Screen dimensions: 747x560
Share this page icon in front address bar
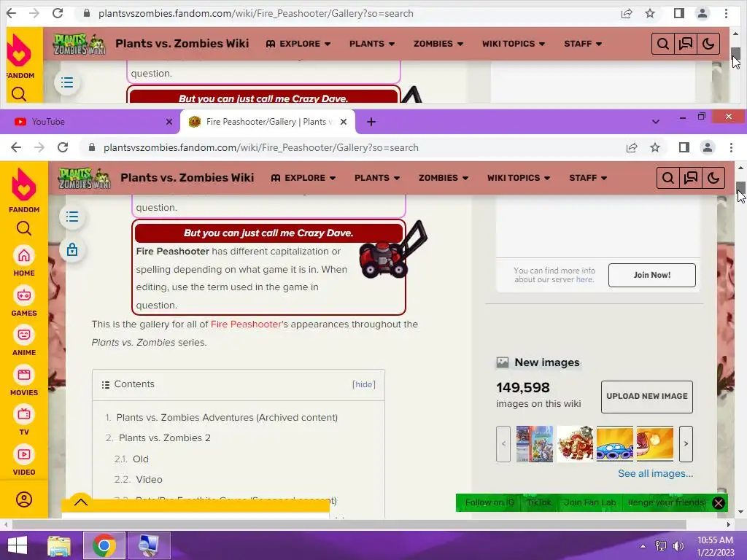pos(632,147)
